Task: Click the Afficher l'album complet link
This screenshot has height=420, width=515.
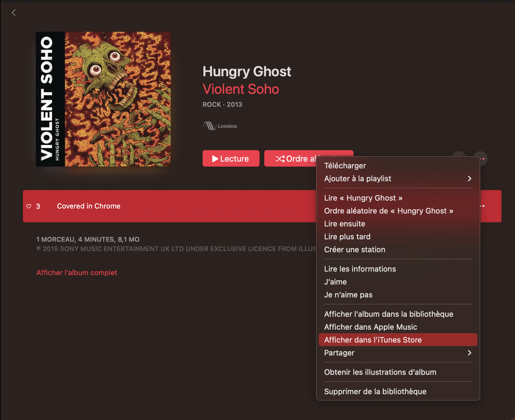Action: tap(77, 272)
